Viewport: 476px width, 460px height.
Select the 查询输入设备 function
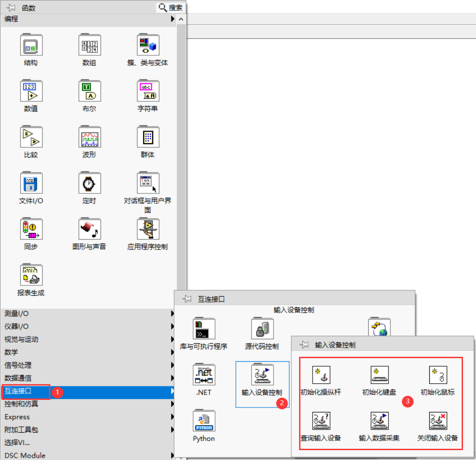click(321, 421)
